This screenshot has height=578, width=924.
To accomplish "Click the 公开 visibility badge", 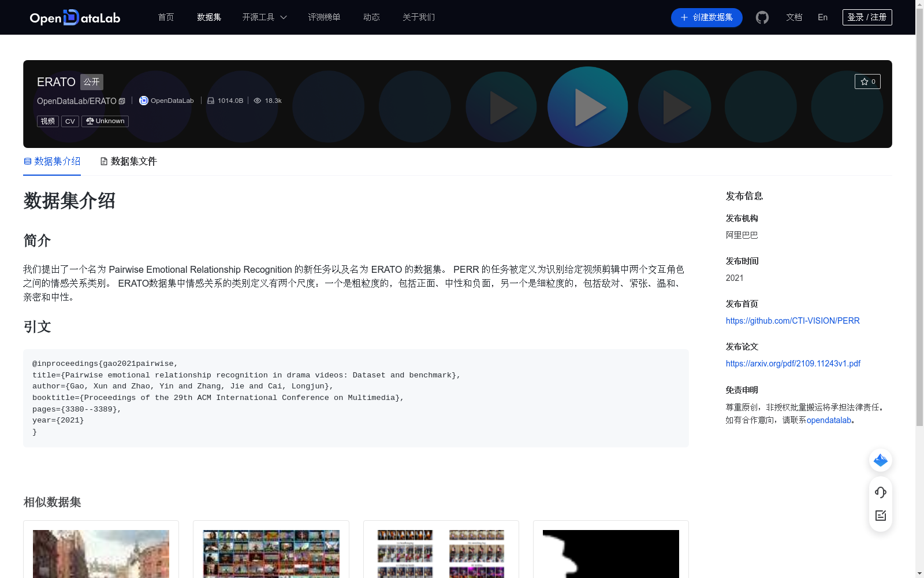I will (x=92, y=82).
